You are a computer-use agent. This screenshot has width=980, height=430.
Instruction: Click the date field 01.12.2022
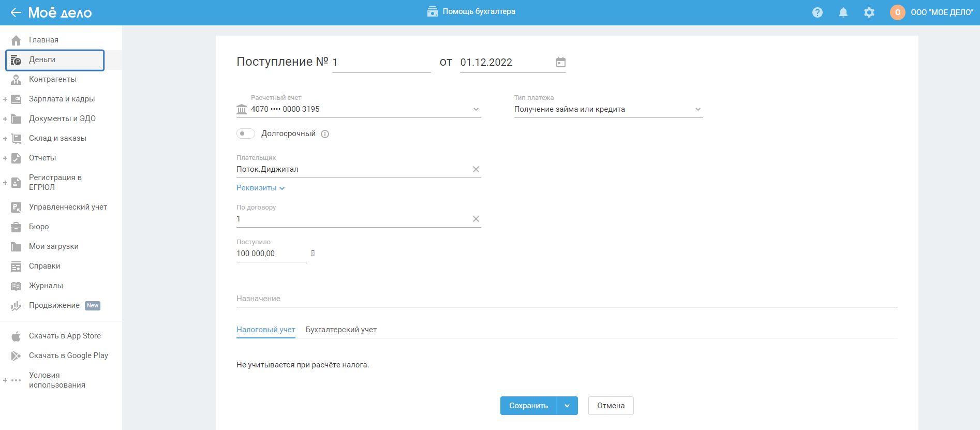coord(506,63)
